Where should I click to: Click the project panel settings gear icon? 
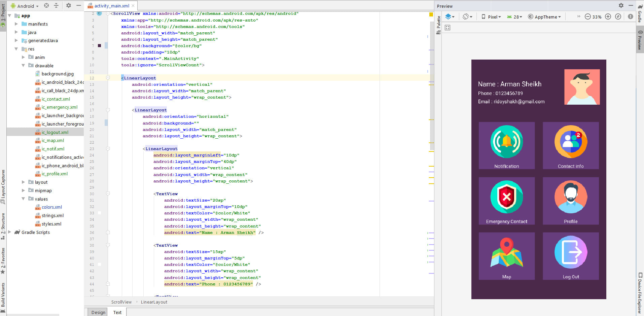[69, 5]
